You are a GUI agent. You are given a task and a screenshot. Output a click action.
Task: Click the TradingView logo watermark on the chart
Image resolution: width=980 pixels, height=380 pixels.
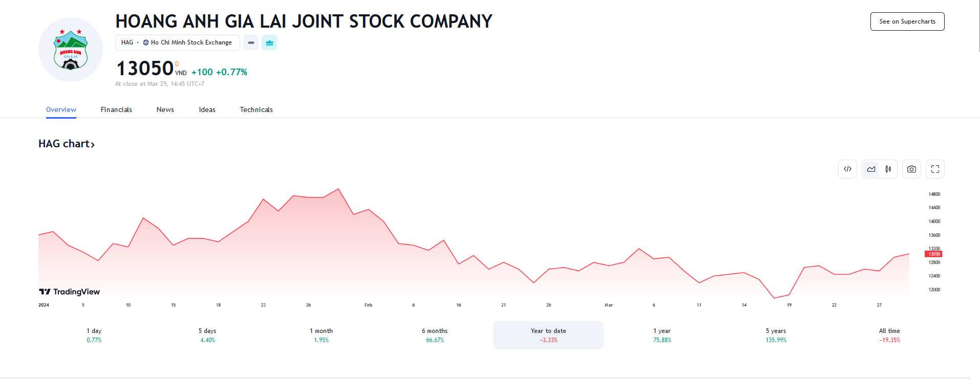[x=69, y=292]
